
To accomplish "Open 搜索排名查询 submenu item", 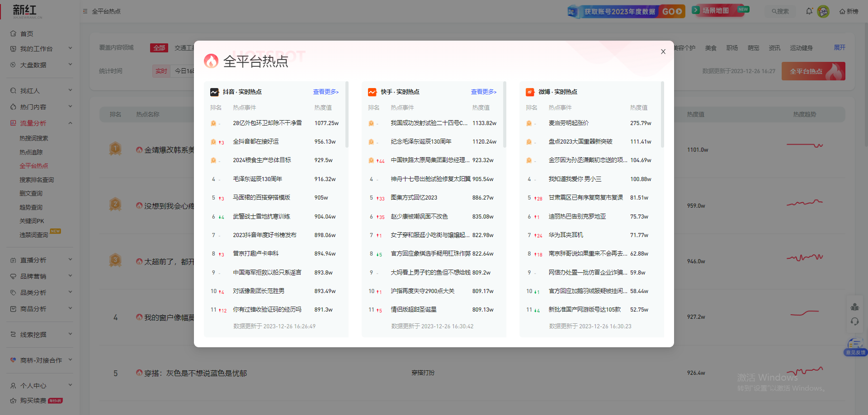I will 37,180.
